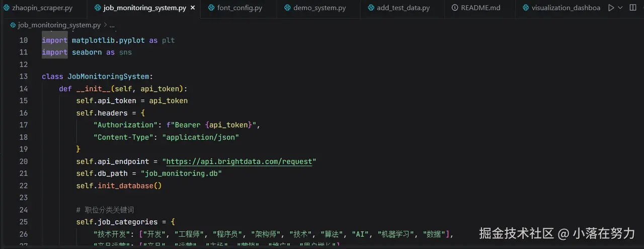This screenshot has height=249, width=644.
Task: Close the job_monitoring_system.py tab
Action: (x=193, y=8)
